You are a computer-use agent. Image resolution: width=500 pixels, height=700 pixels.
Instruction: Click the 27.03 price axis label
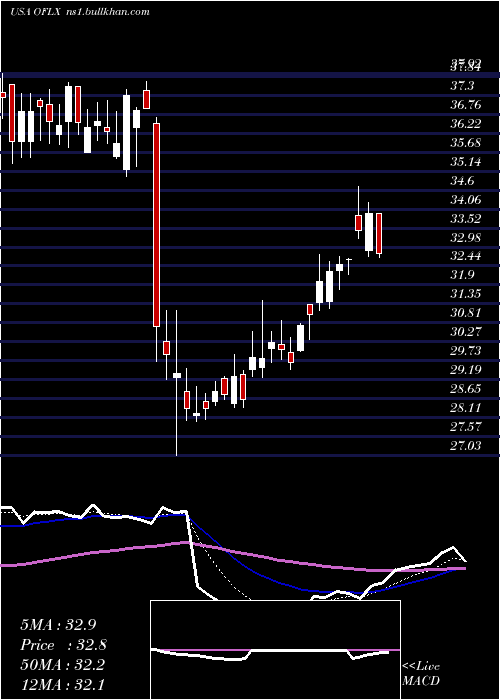[x=465, y=446]
